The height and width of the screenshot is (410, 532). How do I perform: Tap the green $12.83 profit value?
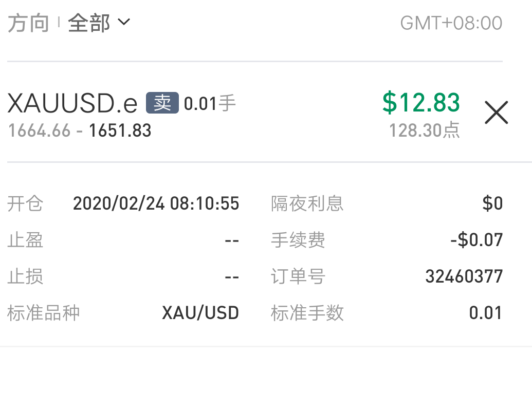pyautogui.click(x=421, y=102)
